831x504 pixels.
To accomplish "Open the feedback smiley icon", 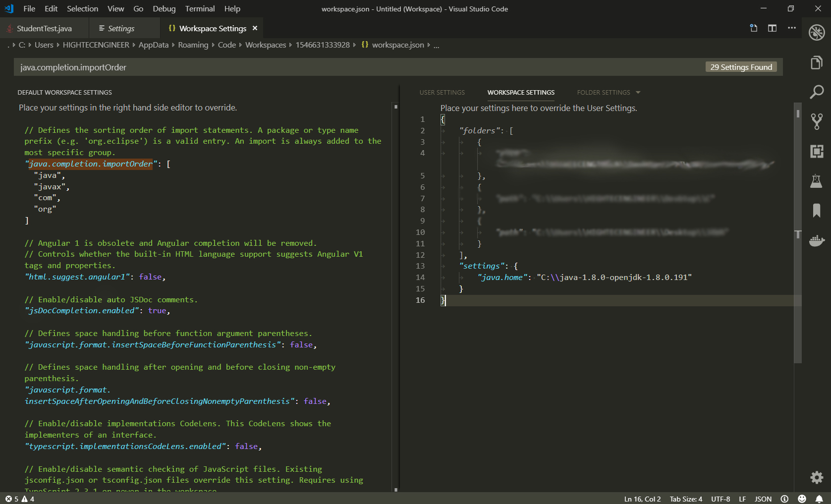I will click(802, 499).
